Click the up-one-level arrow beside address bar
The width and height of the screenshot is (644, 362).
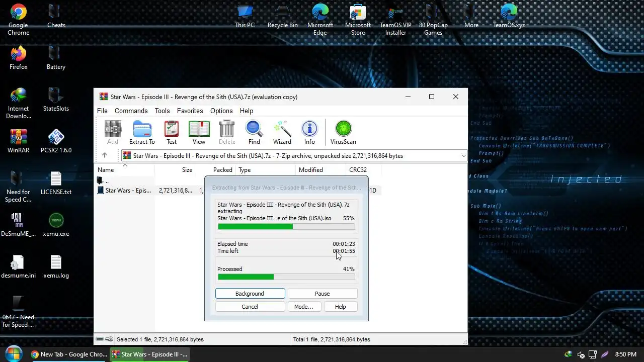(105, 156)
